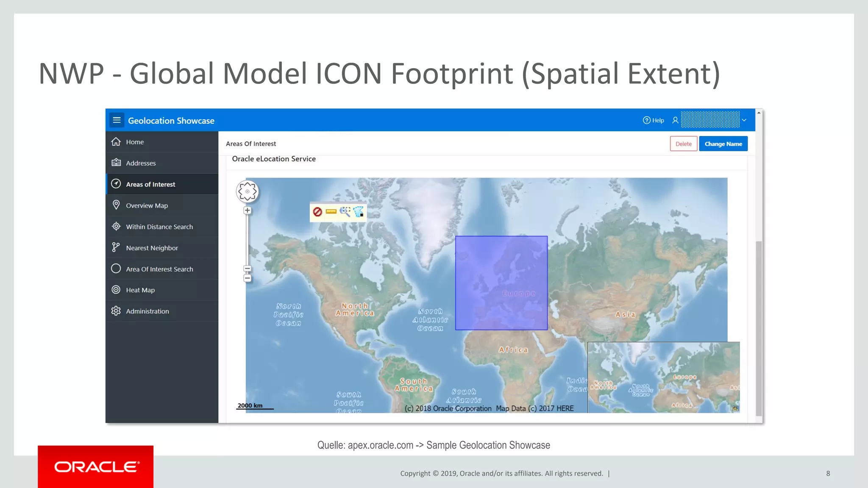Click the Help icon in header
868x488 pixels.
point(646,120)
